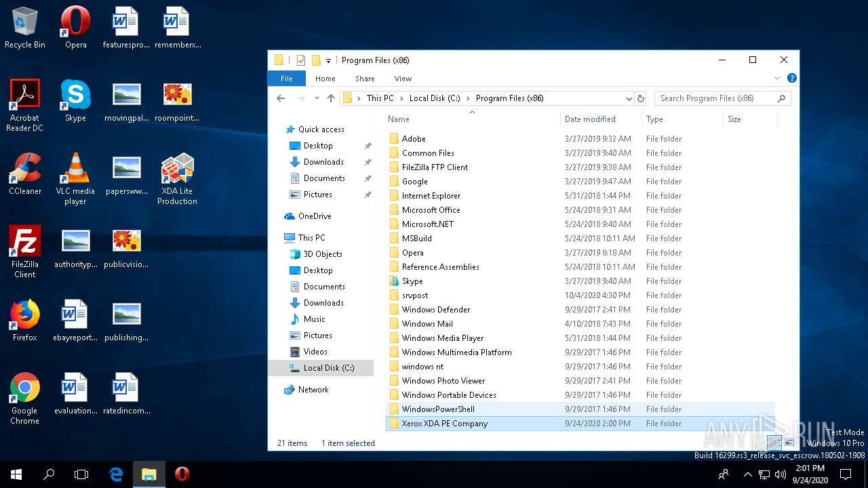This screenshot has height=488, width=868.
Task: Switch to Details view layout icon
Action: pos(774,443)
